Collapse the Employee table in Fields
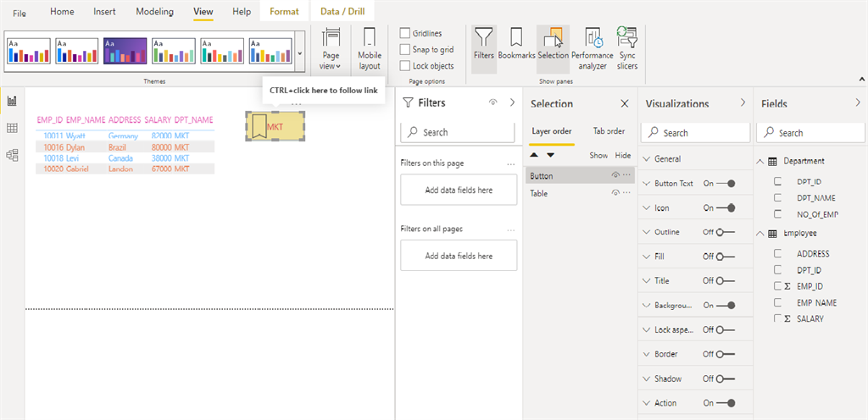This screenshot has width=868, height=420. [760, 233]
